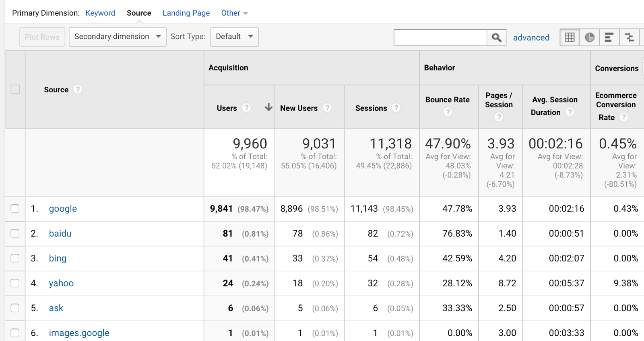Select total sessions figure 11,318

tap(391, 143)
